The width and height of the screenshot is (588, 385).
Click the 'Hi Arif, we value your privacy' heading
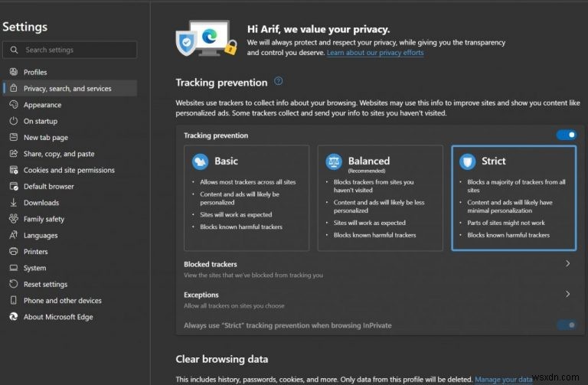click(x=318, y=29)
